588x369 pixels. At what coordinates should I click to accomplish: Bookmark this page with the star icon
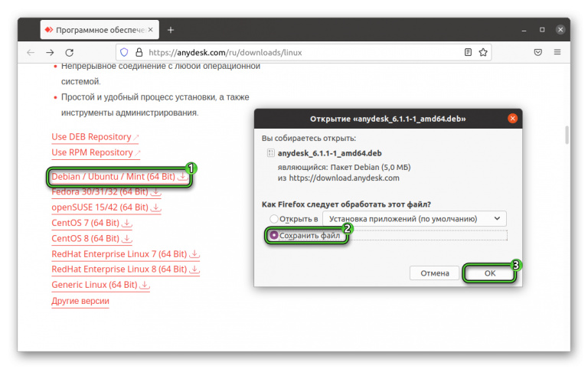(x=483, y=53)
